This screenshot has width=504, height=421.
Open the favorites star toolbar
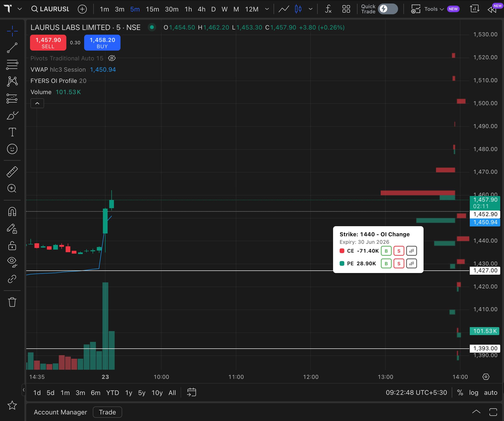(x=12, y=405)
